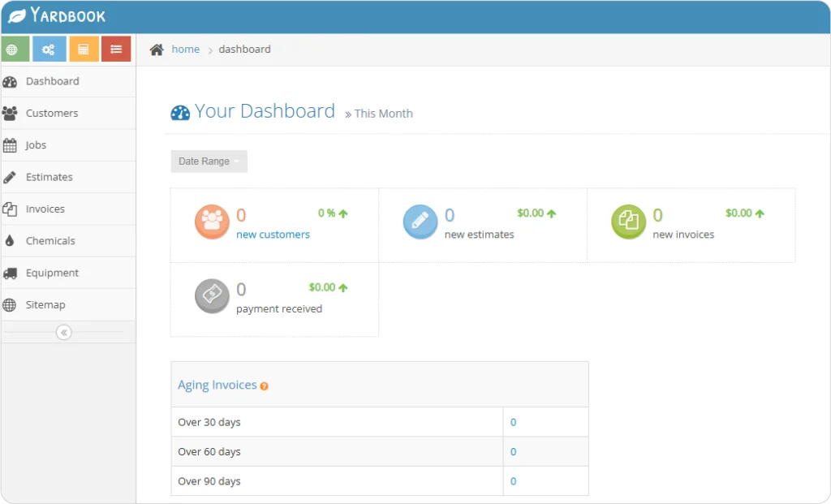Screen dimensions: 831x504
Task: Open the new customers link
Action: pyautogui.click(x=273, y=235)
